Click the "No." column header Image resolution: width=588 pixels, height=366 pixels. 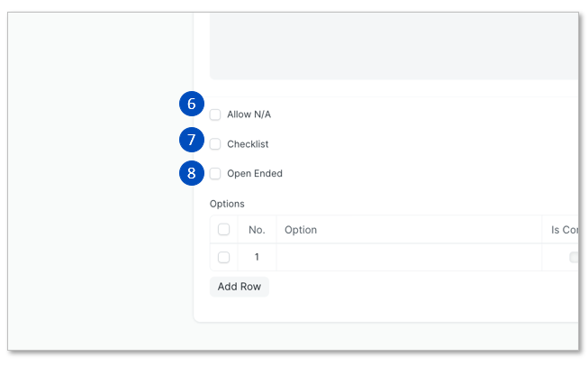pyautogui.click(x=257, y=230)
